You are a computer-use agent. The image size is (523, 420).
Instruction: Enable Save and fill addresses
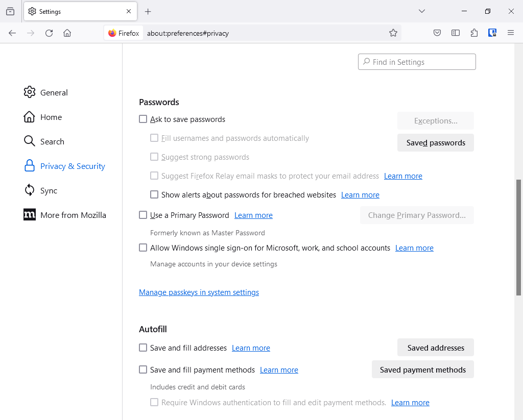click(143, 348)
